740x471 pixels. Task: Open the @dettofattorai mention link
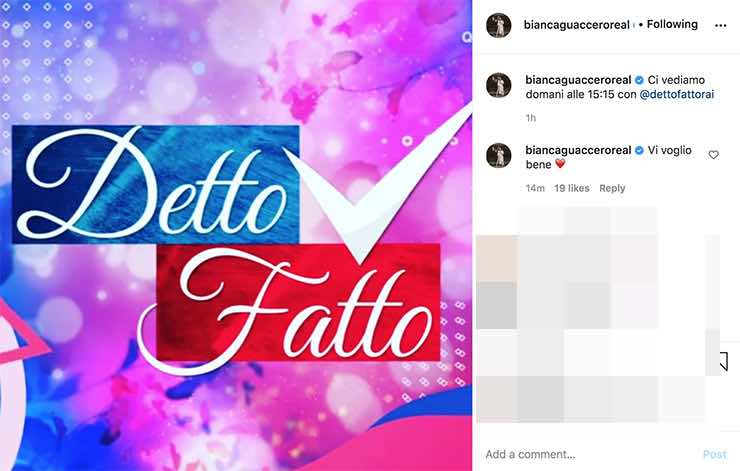pyautogui.click(x=677, y=94)
